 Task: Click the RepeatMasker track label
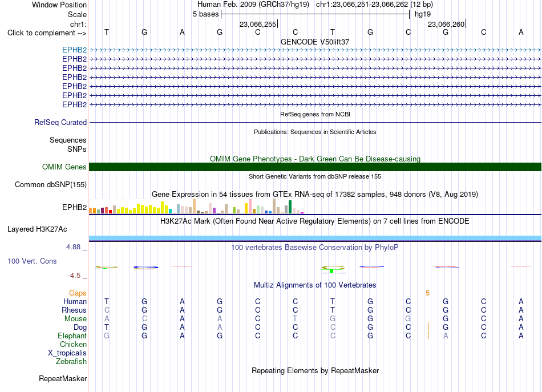[63, 378]
